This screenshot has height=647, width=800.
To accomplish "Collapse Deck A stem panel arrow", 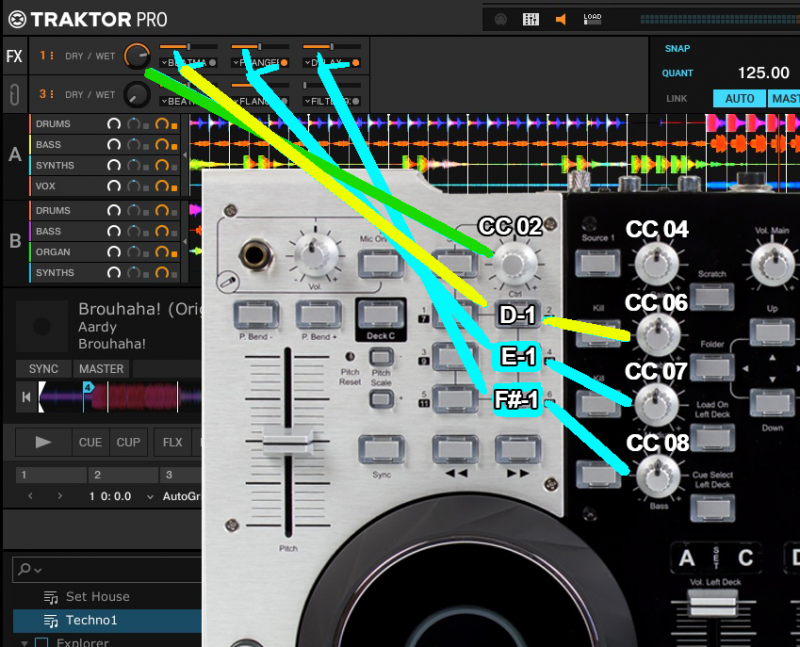I will (x=185, y=155).
